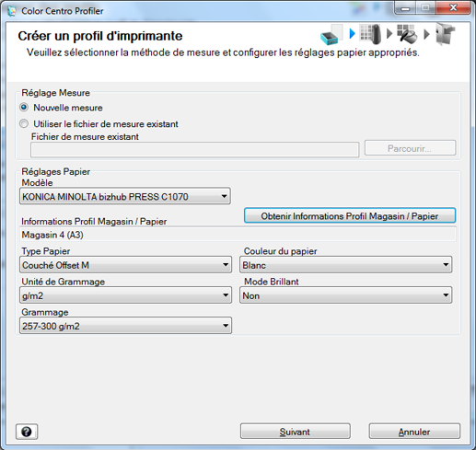Click the chart measurement step icon
This screenshot has height=450, width=476.
pyautogui.click(x=371, y=34)
